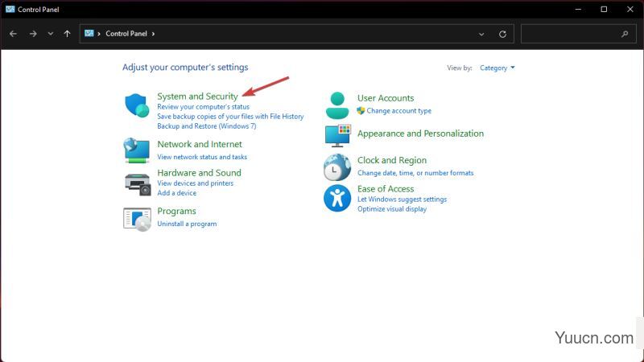This screenshot has width=644, height=362.
Task: Go forward with the forward arrow
Action: [33, 34]
